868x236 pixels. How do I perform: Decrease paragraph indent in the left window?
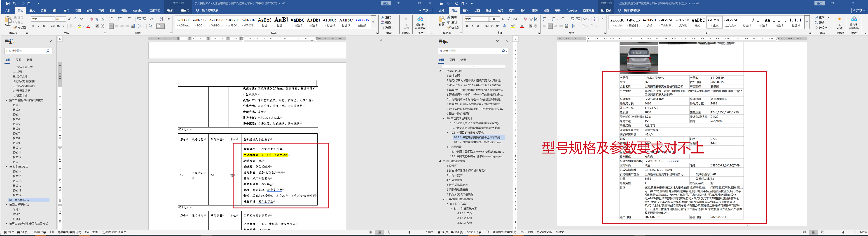pyautogui.click(x=139, y=19)
